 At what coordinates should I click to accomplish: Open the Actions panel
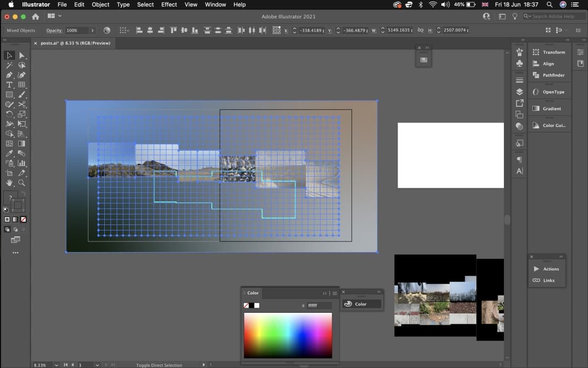click(x=551, y=269)
